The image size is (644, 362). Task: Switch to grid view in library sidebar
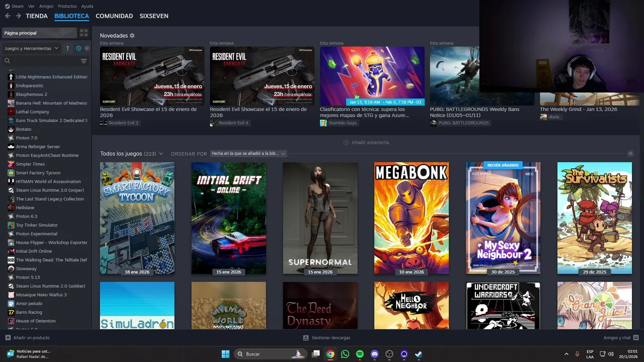point(84,33)
